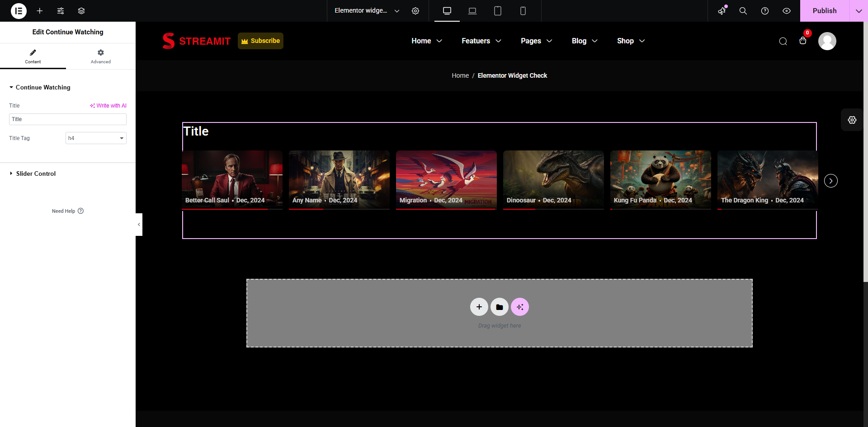Open the Elementor logo menu
Screen dimensions: 868x427
point(19,11)
